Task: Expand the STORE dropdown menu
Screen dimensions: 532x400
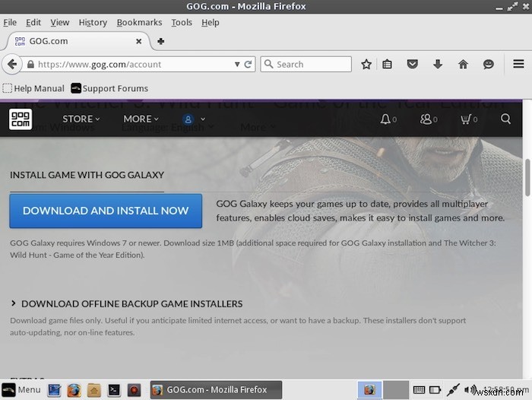Action: (x=81, y=119)
